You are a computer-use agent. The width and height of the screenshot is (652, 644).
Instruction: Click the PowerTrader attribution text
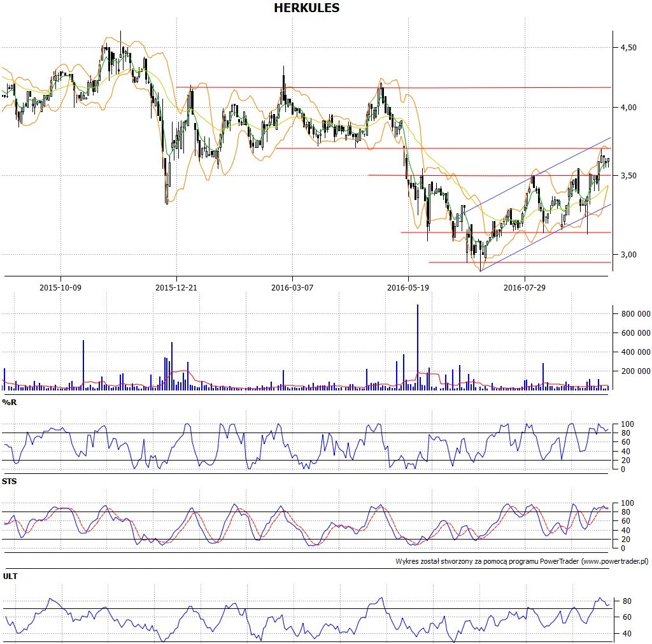[x=521, y=561]
